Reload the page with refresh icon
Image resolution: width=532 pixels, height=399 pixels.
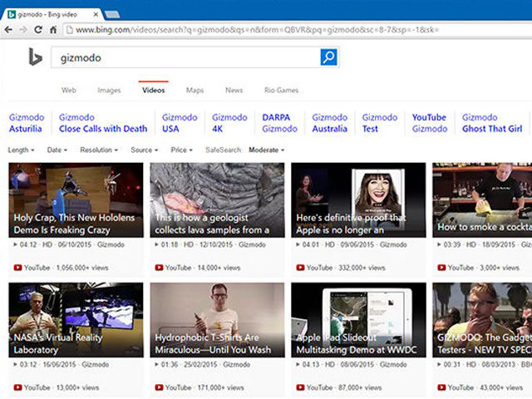38,29
